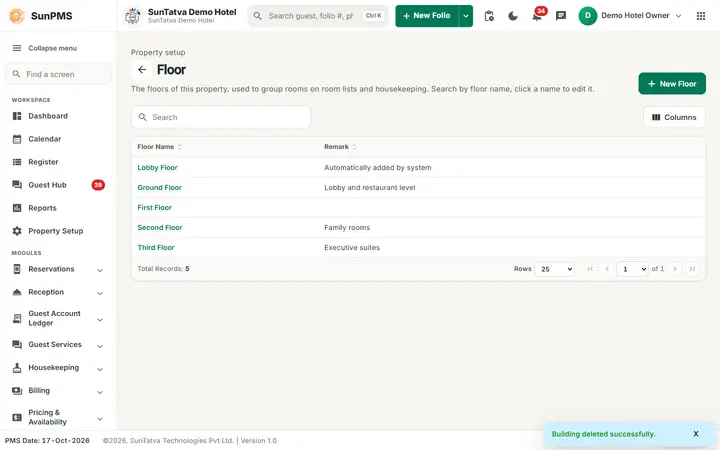Focus the Find a screen field
The image size is (720, 450).
pyautogui.click(x=58, y=74)
